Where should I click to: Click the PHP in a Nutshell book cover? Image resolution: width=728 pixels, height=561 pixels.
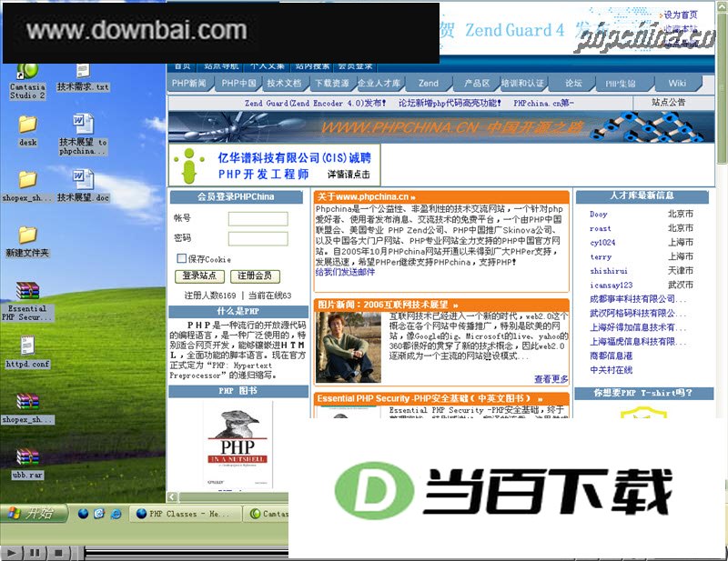pyautogui.click(x=238, y=445)
